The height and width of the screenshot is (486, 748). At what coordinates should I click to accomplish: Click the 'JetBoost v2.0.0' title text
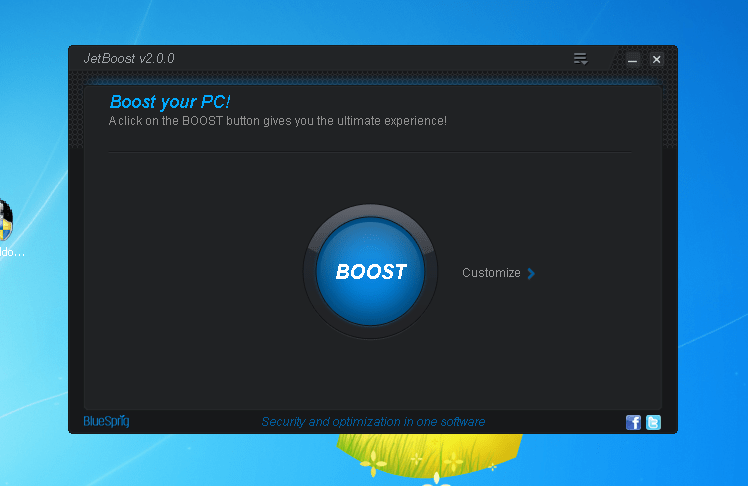129,59
